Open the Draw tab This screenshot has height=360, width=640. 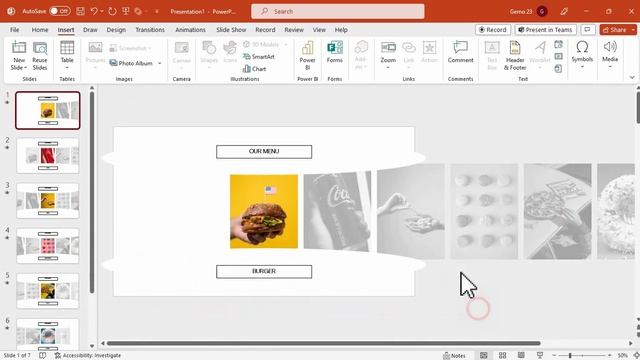90,30
